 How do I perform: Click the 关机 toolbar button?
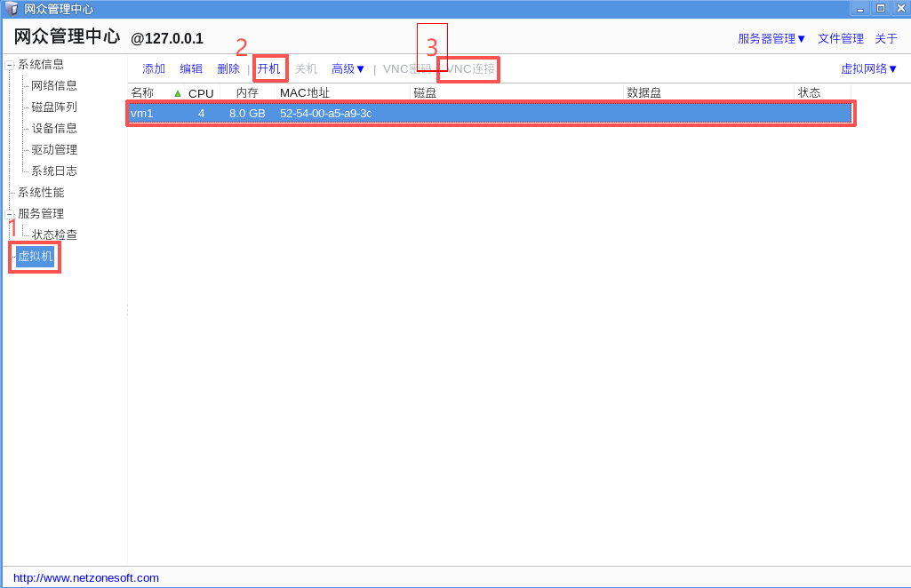[306, 69]
